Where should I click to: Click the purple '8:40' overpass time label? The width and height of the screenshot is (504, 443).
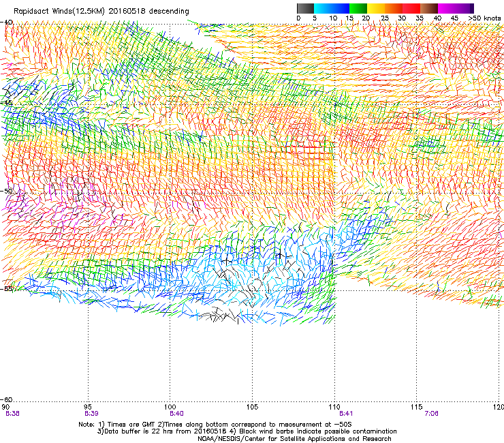tap(177, 414)
